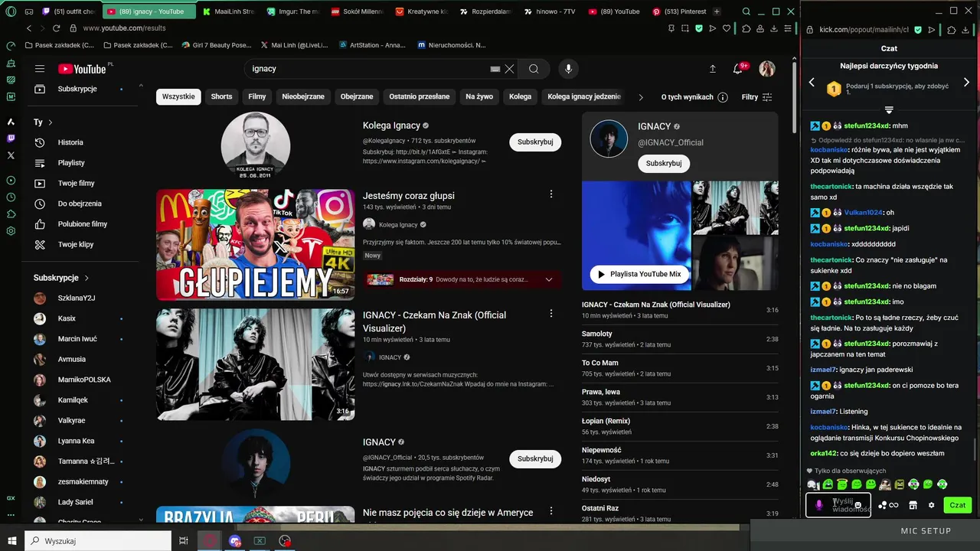980x551 pixels.
Task: Switch to the Imgur browser tab
Action: [294, 11]
